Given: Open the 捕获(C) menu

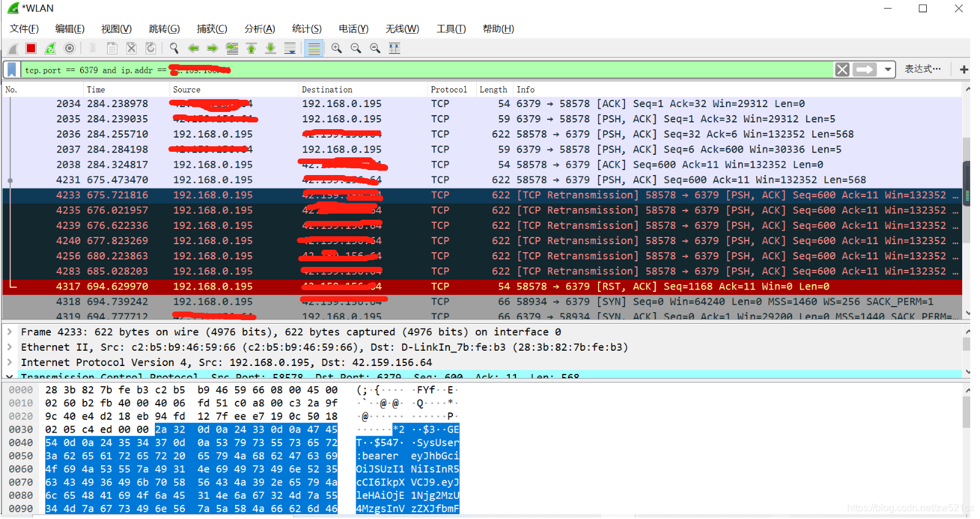Looking at the screenshot, I should pyautogui.click(x=212, y=29).
